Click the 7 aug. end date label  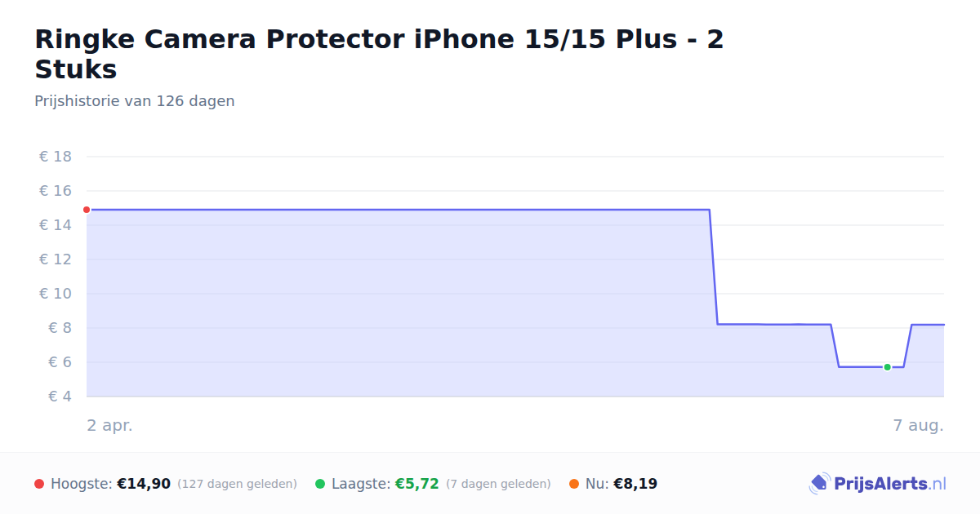coord(918,425)
